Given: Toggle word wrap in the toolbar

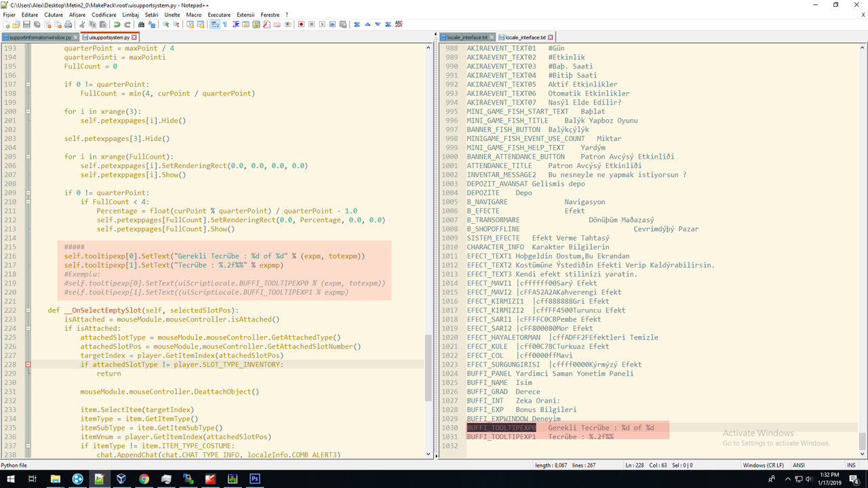Looking at the screenshot, I should pos(215,24).
